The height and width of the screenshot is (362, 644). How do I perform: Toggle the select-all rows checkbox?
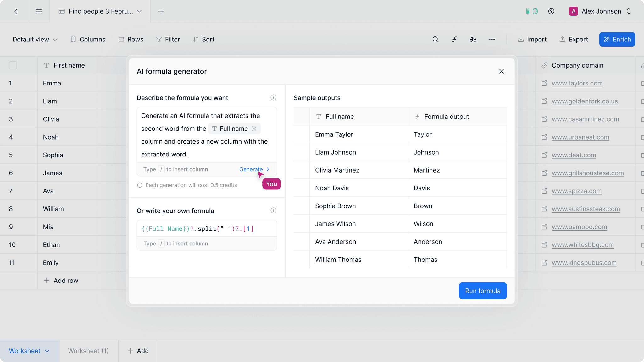[x=13, y=65]
